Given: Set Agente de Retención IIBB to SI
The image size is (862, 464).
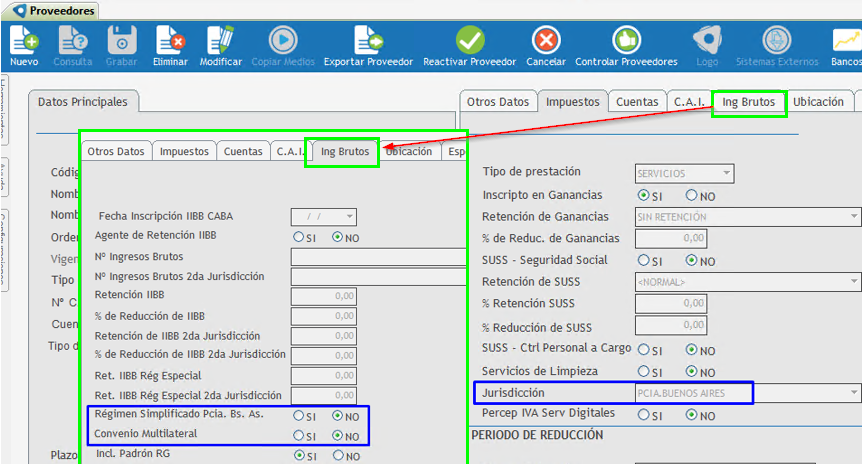Looking at the screenshot, I should pyautogui.click(x=299, y=237).
